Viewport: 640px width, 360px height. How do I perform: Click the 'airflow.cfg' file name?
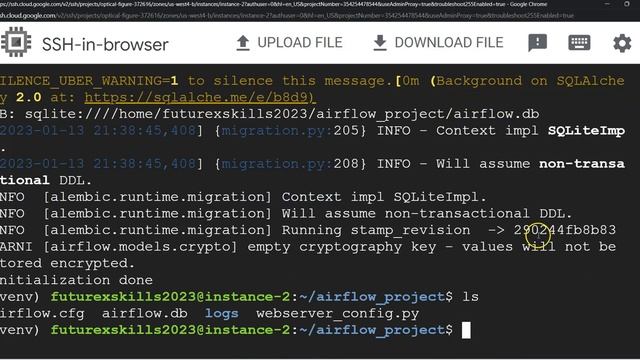pos(42,313)
